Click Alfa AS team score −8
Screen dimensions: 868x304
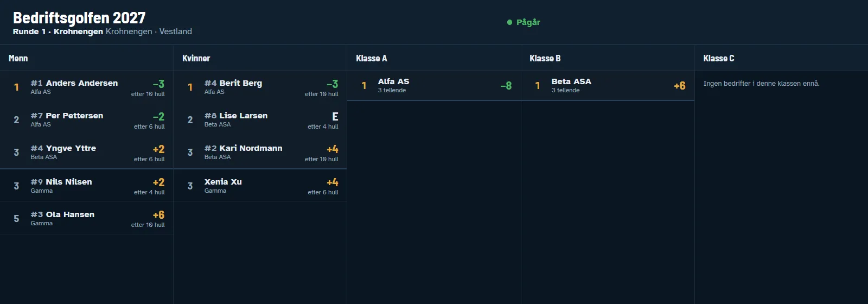[x=506, y=86]
